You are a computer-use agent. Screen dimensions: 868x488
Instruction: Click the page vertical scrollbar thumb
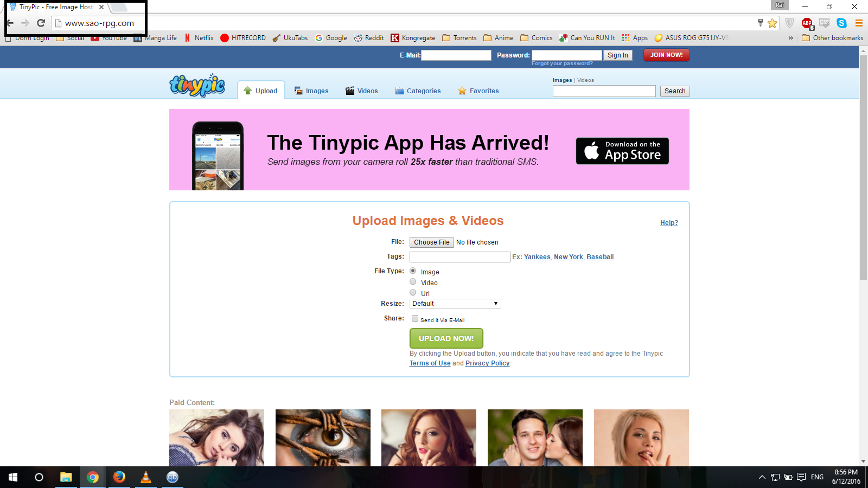863,167
